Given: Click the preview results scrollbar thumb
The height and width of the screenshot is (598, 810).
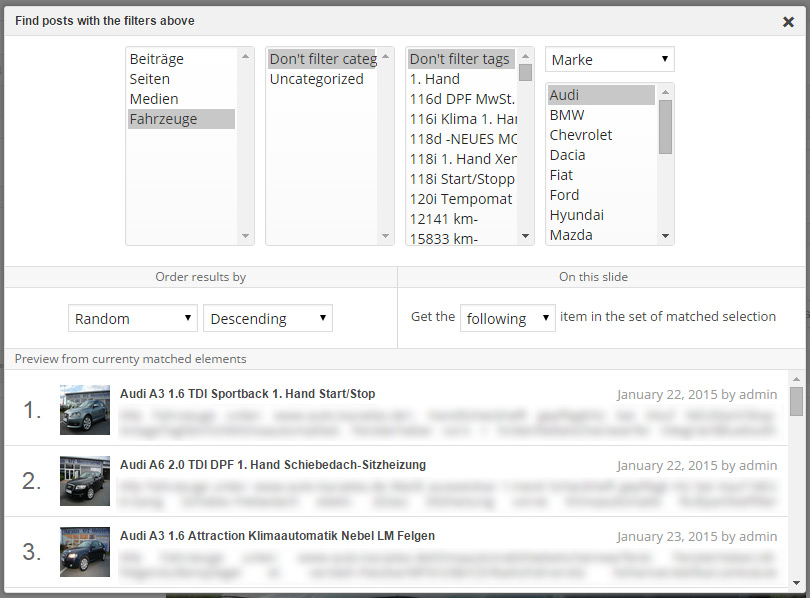Looking at the screenshot, I should pos(796,401).
